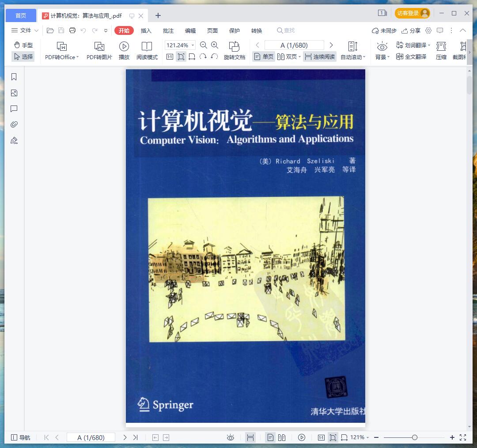Toggle 阅读模式 reading mode

tap(147, 51)
